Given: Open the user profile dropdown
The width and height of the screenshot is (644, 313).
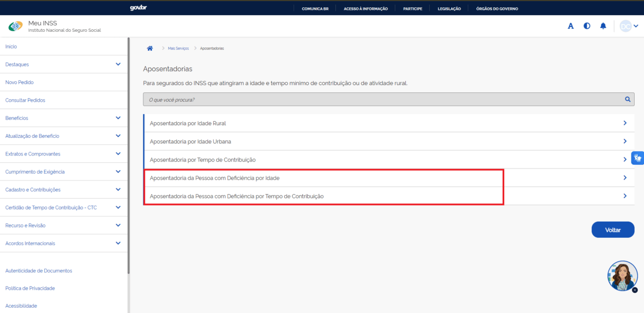Looking at the screenshot, I should coord(629,26).
